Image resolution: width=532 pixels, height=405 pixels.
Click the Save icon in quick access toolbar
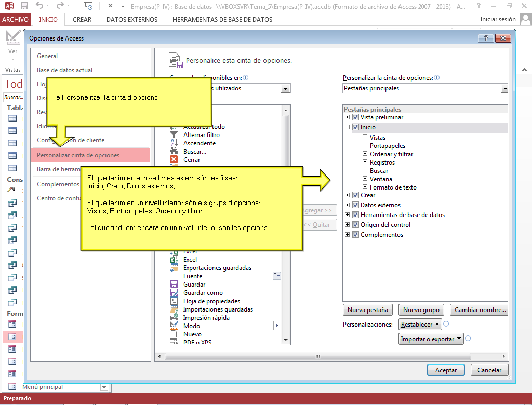coord(24,6)
